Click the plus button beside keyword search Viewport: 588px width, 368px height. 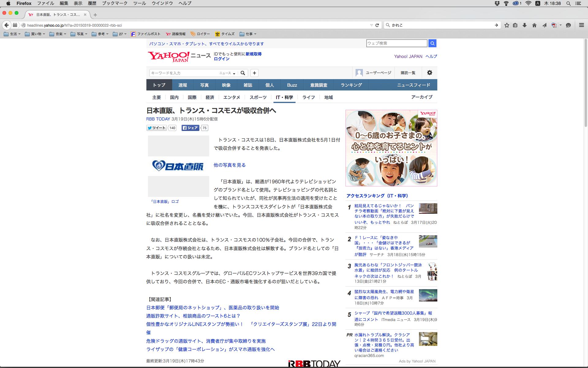[x=254, y=73]
